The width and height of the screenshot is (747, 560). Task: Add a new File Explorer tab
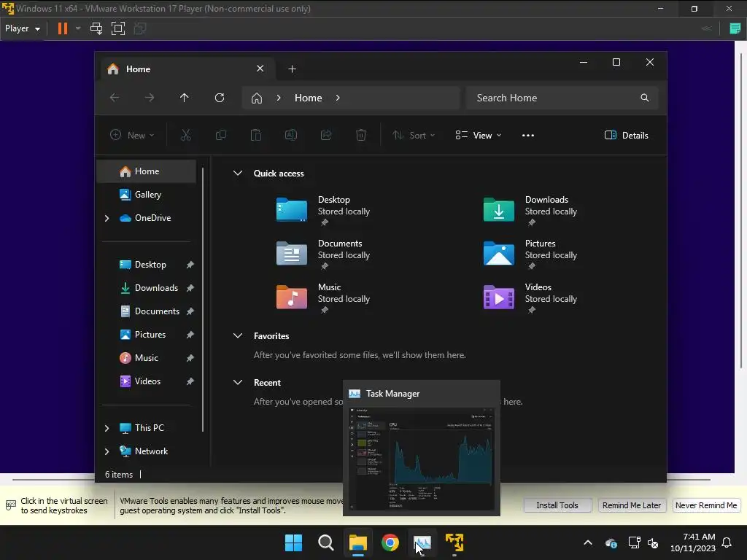click(x=292, y=69)
